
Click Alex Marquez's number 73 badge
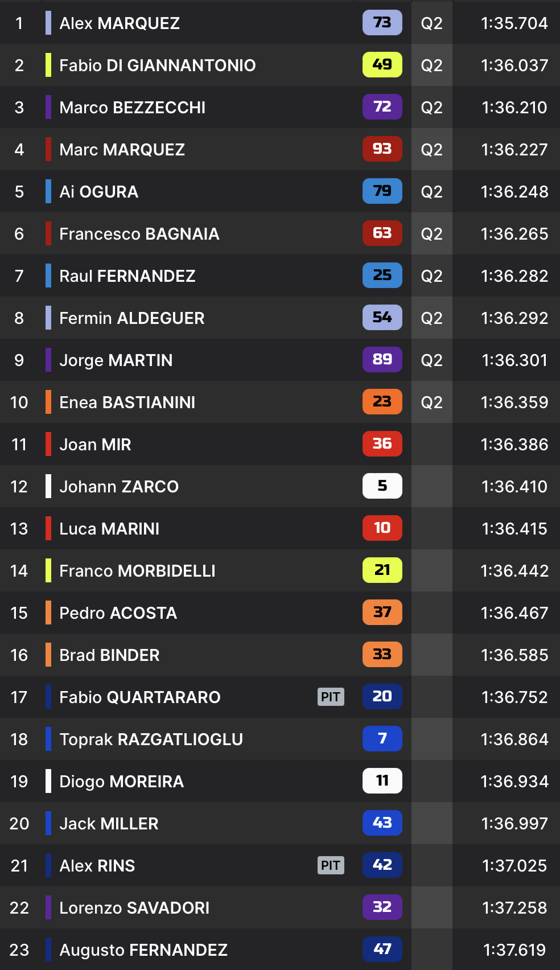coord(382,23)
